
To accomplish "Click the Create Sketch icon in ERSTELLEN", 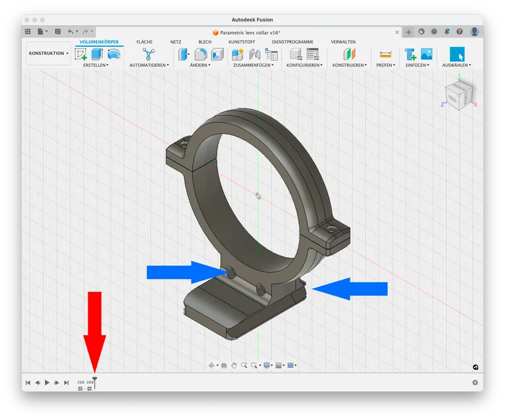I will click(81, 54).
